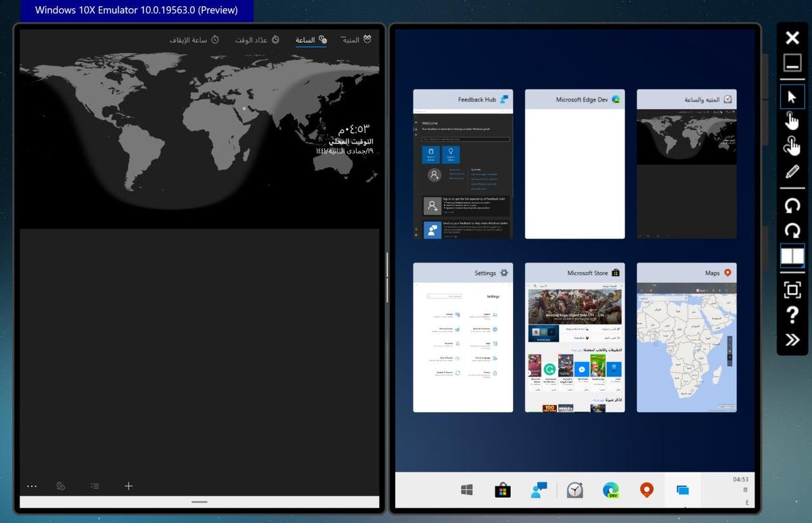Open the more options ellipsis in clock app
812x523 pixels.
32,486
